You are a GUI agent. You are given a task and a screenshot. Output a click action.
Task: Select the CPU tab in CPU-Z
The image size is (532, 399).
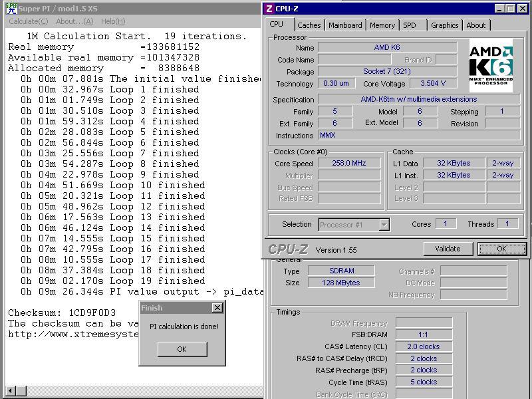pos(277,25)
